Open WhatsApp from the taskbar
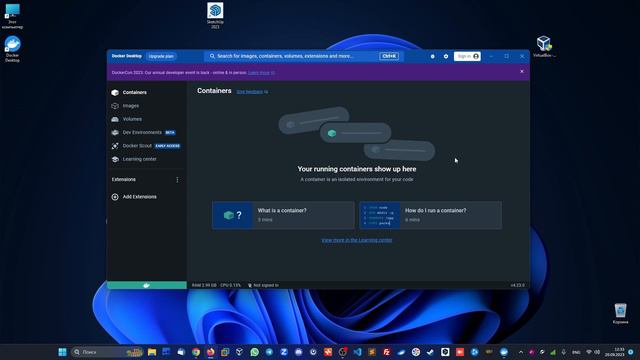 click(255, 352)
